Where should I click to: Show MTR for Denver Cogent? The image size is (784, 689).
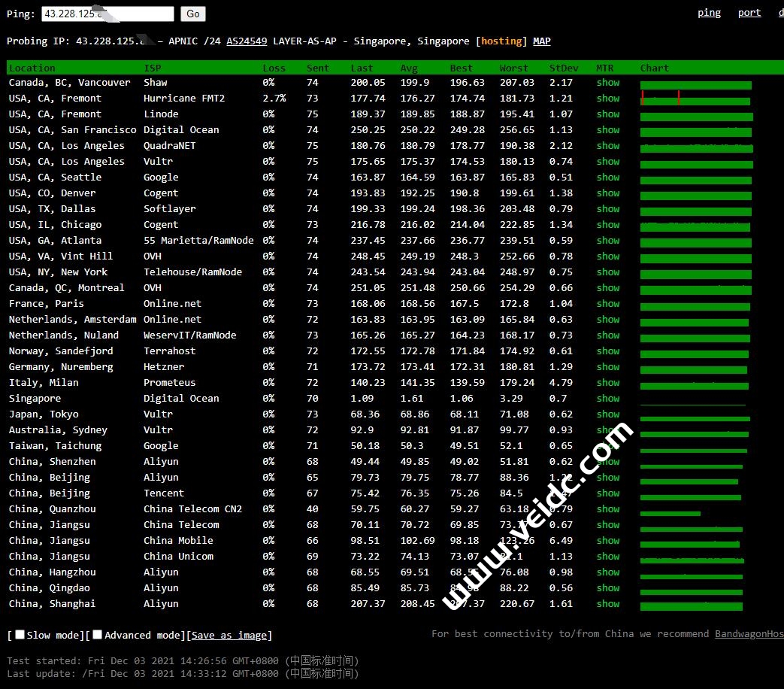pyautogui.click(x=608, y=193)
